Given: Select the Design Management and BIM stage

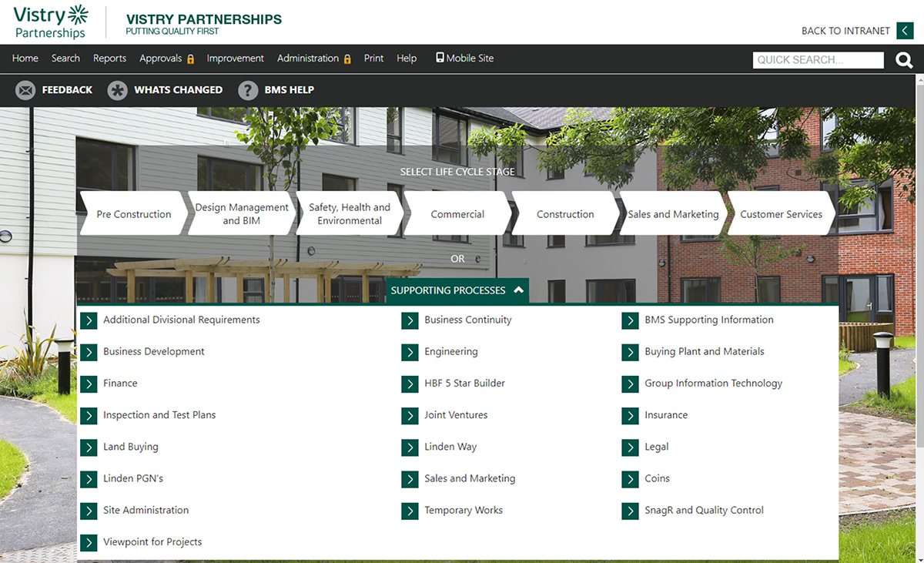Looking at the screenshot, I should [242, 214].
